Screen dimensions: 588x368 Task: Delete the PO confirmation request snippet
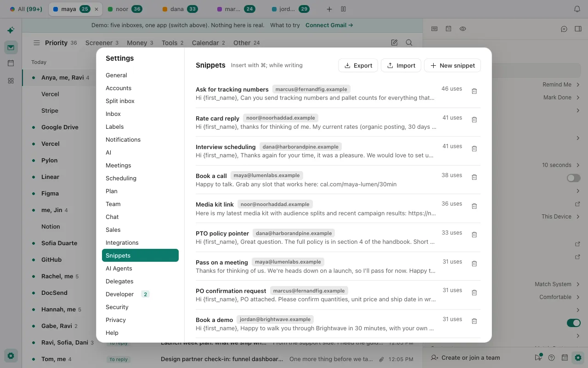[475, 293]
